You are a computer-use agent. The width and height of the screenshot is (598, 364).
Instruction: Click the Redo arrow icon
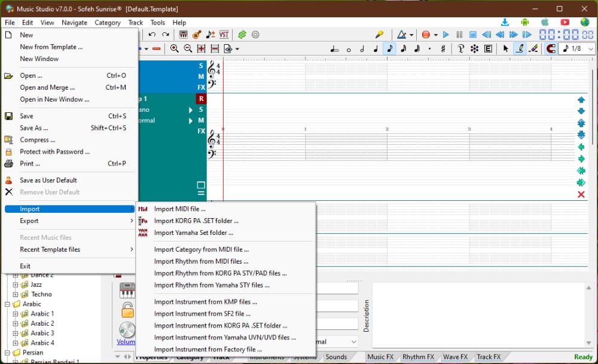(166, 35)
